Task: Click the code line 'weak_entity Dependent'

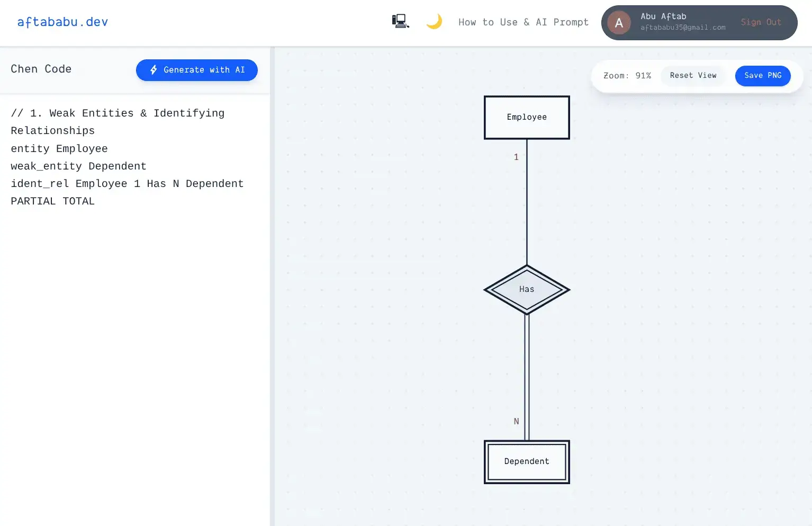Action: click(x=78, y=166)
